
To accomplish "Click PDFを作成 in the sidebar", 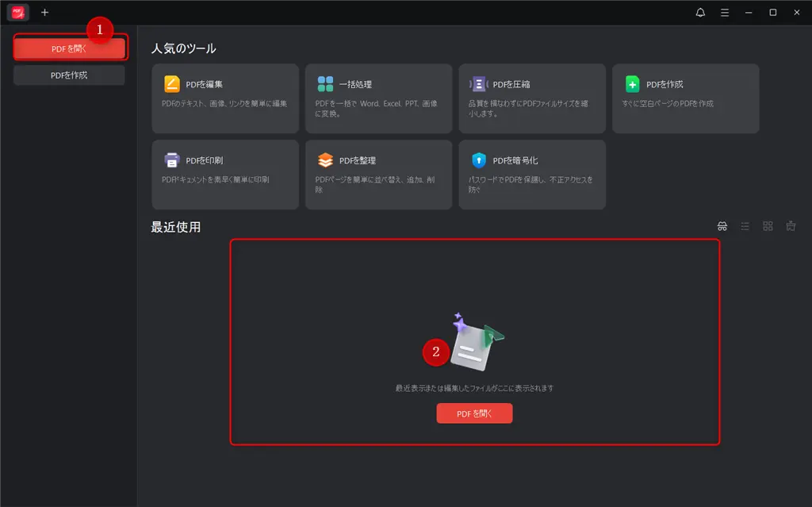I will coord(69,75).
